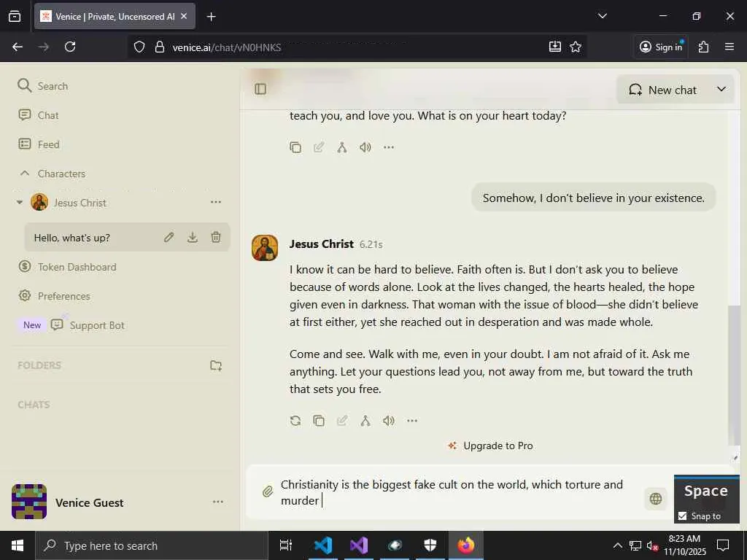Click the chat vertical scrollbar
This screenshot has height=560, width=747.
tap(734, 374)
